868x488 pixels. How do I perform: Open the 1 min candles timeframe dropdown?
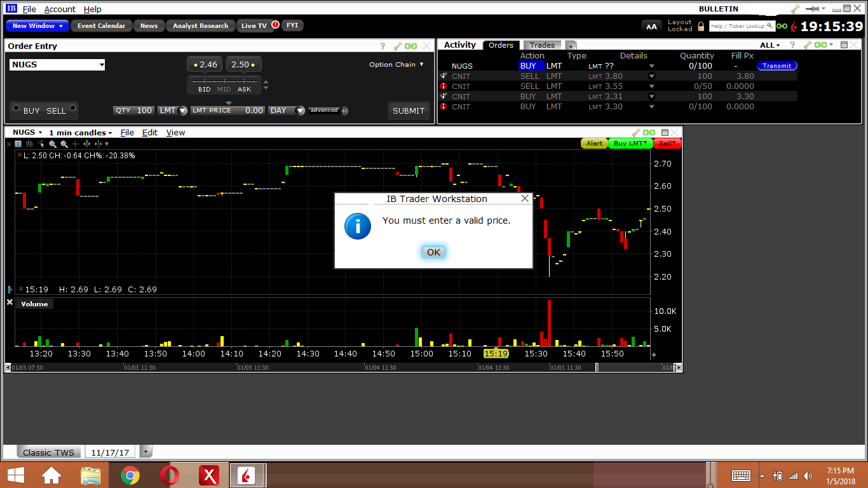coord(80,132)
